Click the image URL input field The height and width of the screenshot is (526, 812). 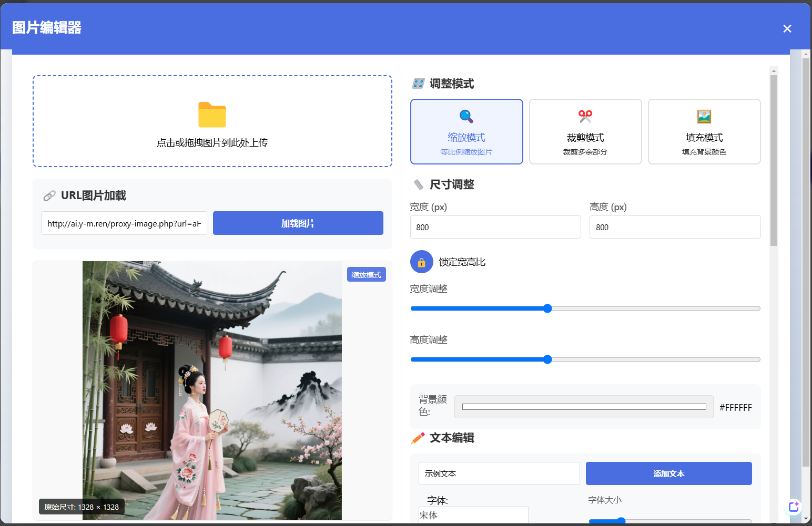(124, 223)
